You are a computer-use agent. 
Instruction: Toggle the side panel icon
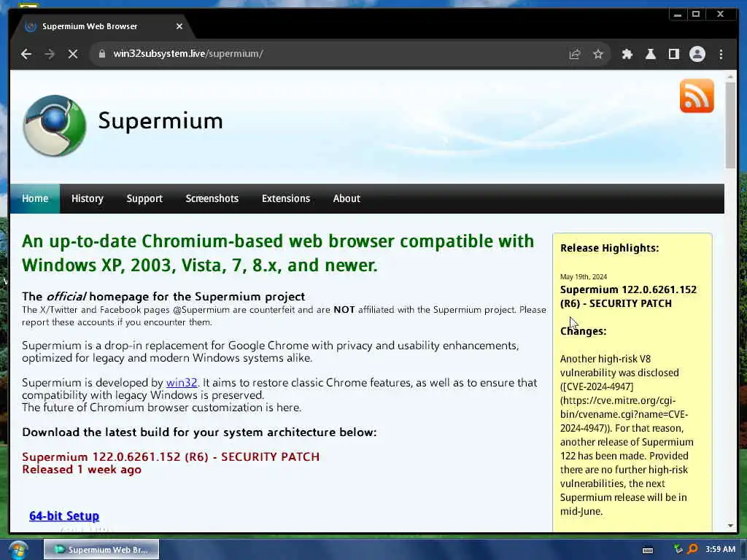pos(673,54)
